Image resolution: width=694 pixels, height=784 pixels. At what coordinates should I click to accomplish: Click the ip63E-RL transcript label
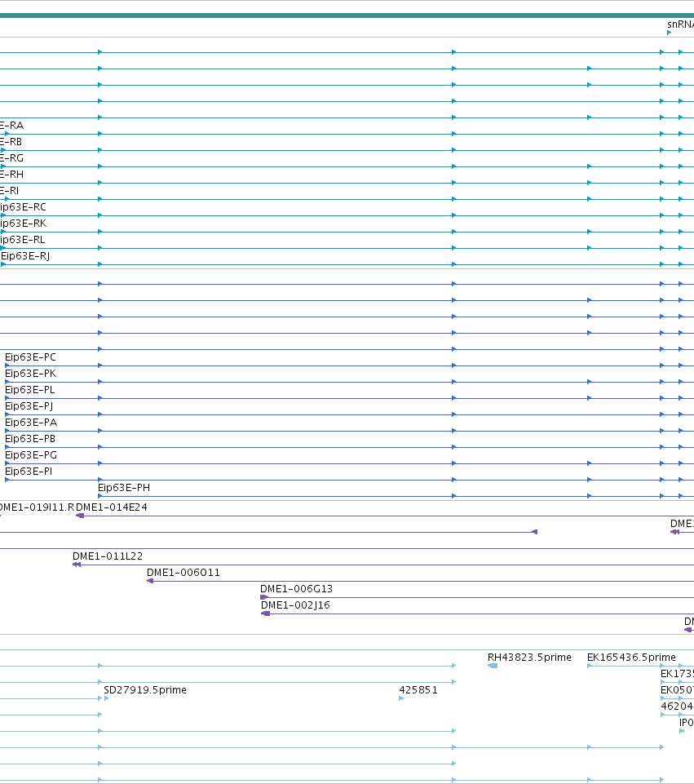23,240
